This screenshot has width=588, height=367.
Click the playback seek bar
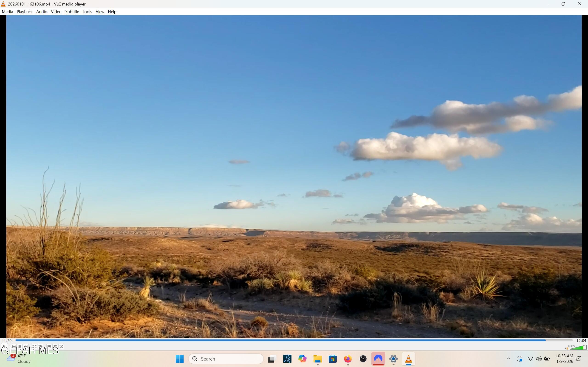point(291,340)
